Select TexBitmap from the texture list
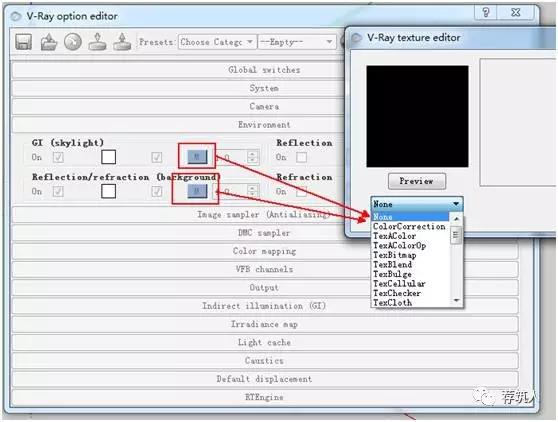 394,255
